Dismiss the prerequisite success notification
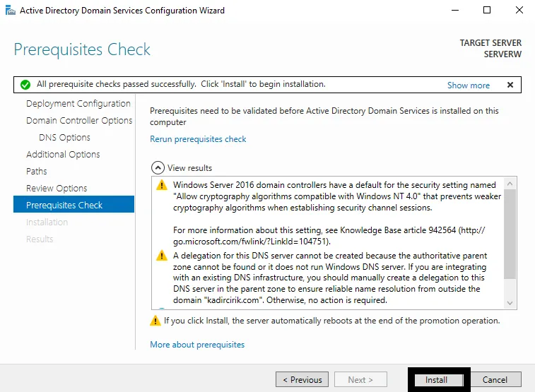 (x=510, y=85)
